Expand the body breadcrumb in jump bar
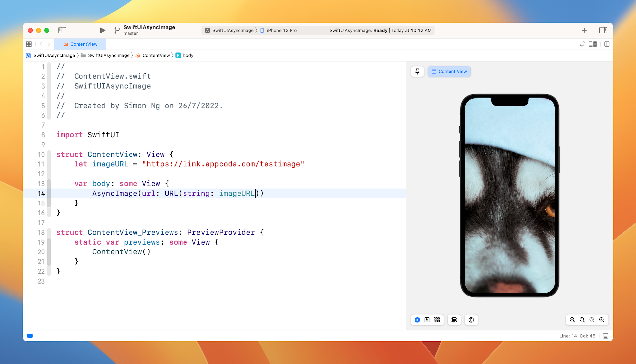636x364 pixels. point(188,55)
